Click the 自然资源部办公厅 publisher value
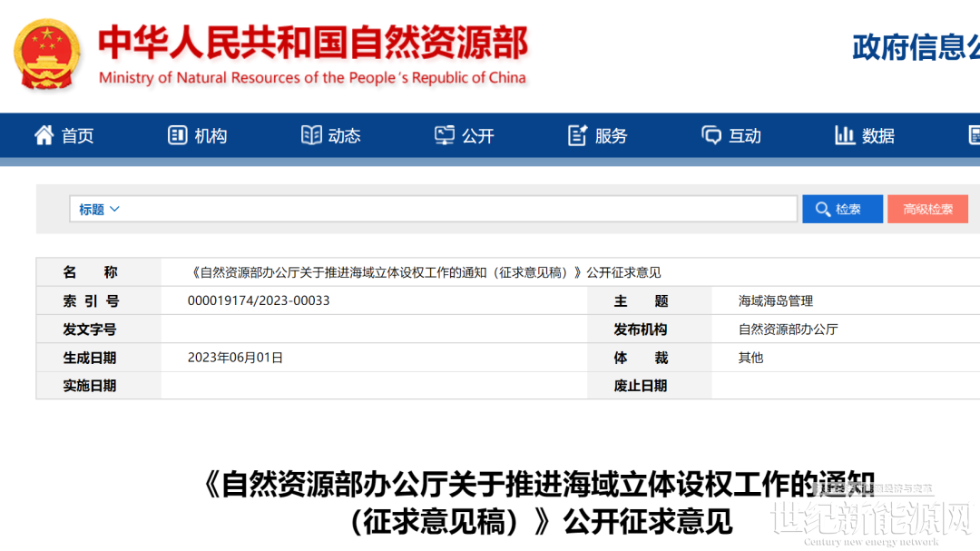The height and width of the screenshot is (551, 980). (789, 329)
